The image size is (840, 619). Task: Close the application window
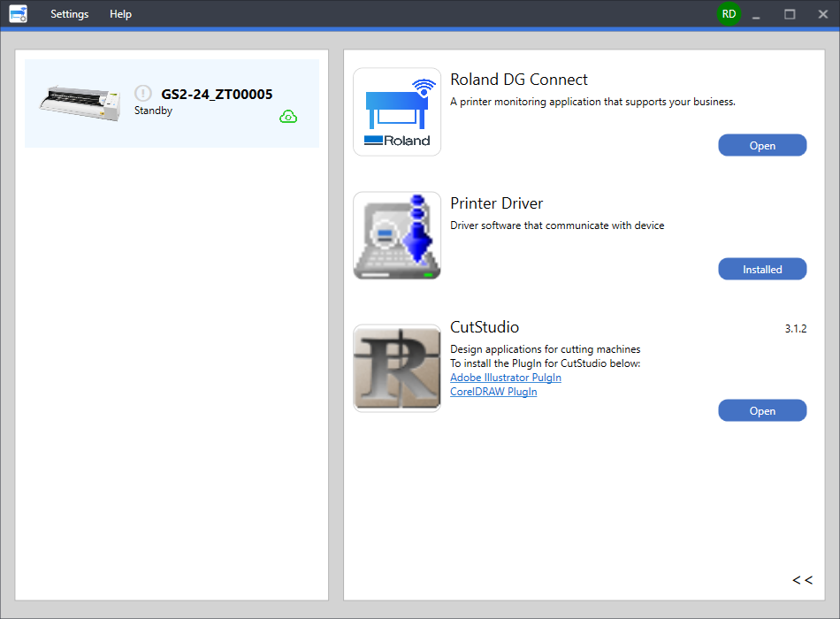pos(823,14)
